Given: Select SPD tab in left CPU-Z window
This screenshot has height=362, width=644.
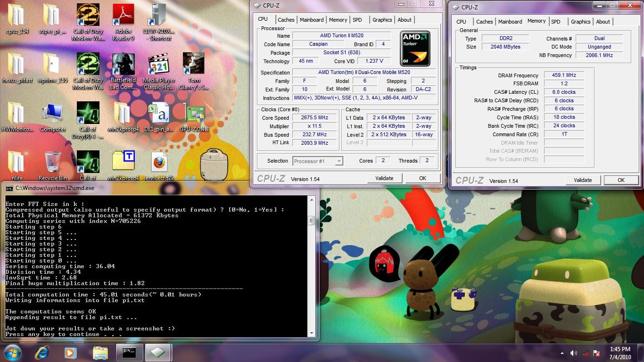Looking at the screenshot, I should point(357,20).
